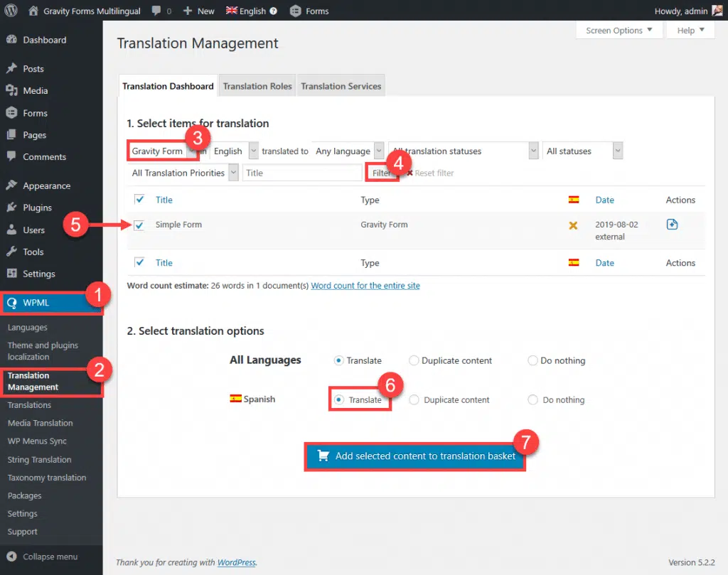Select Do nothing for All Languages
Viewport: 728px width, 575px height.
[532, 360]
